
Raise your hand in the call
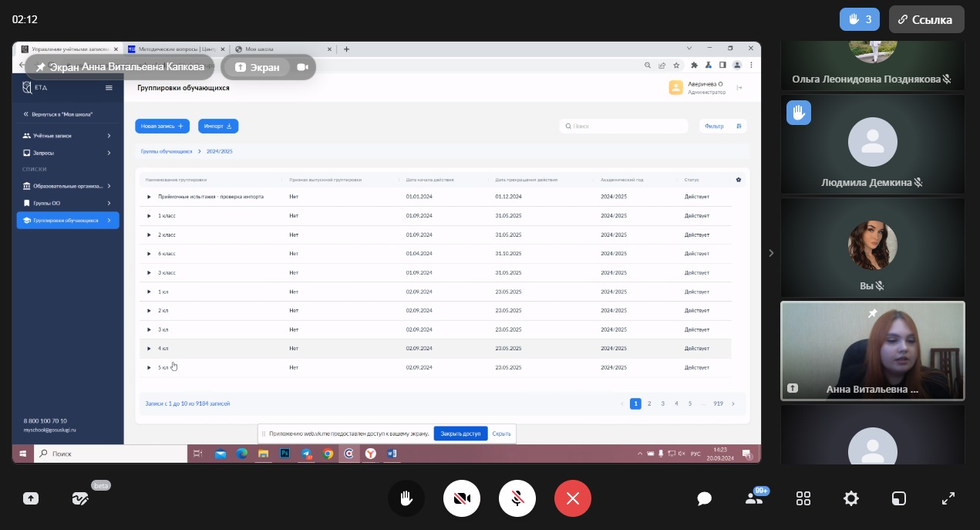406,498
